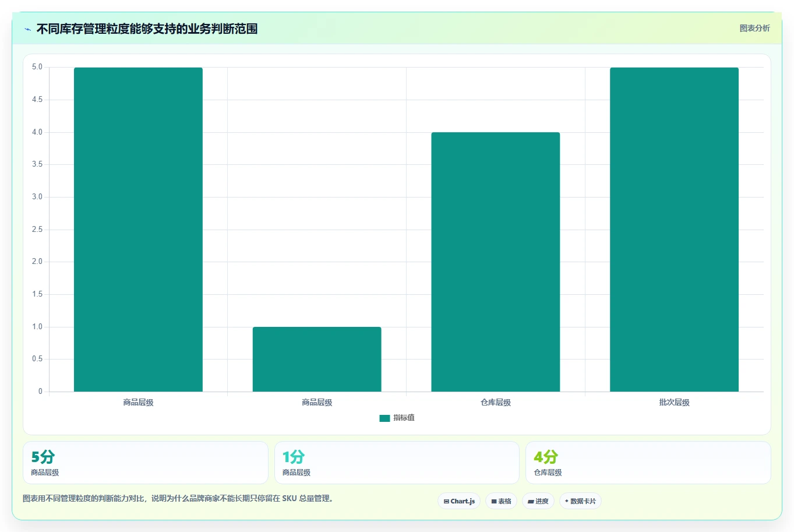Click the footer note starting 图表用不同管理粒度

point(178,499)
